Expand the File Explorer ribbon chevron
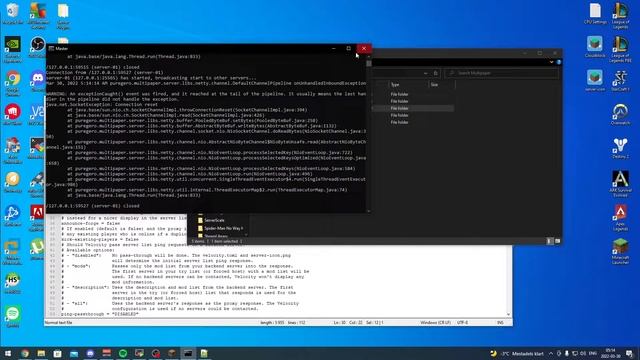640x360 pixels. 551,62
